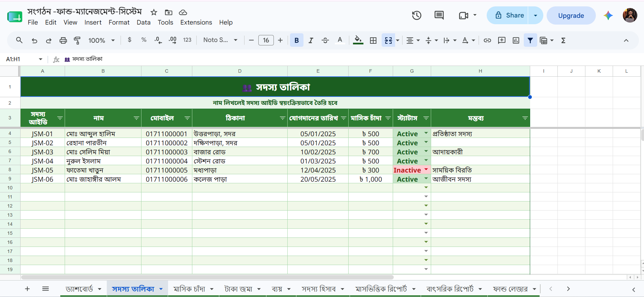This screenshot has width=644, height=297.
Task: Switch to ড্যাশবোর্ড sheet tab
Action: (x=79, y=289)
